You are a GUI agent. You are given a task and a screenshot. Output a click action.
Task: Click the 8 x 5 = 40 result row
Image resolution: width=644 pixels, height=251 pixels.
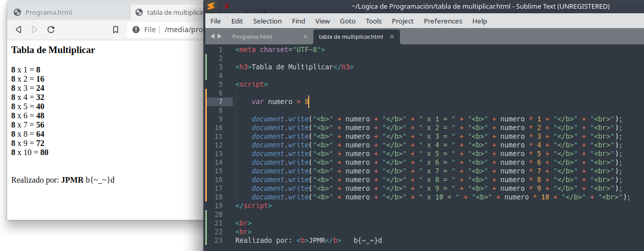pos(28,107)
